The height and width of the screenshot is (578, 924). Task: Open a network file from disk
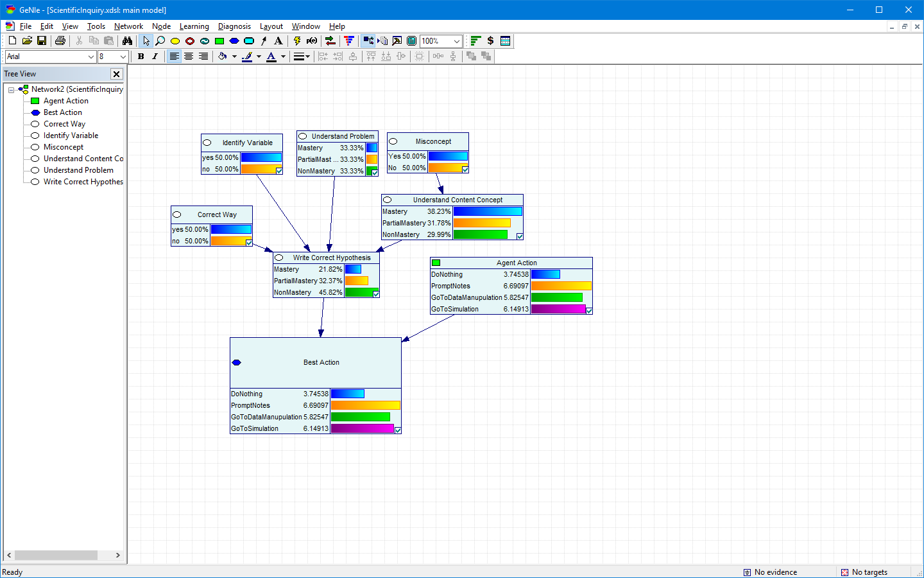coord(27,40)
